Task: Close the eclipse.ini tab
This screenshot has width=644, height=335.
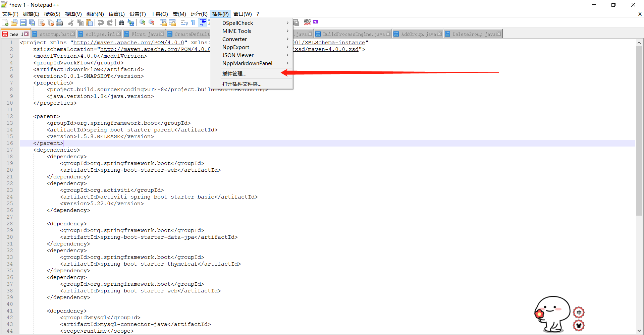Action: [x=118, y=34]
